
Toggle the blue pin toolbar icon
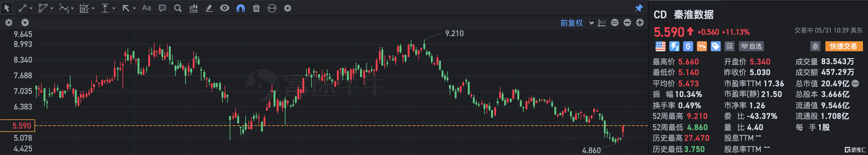pos(639,8)
